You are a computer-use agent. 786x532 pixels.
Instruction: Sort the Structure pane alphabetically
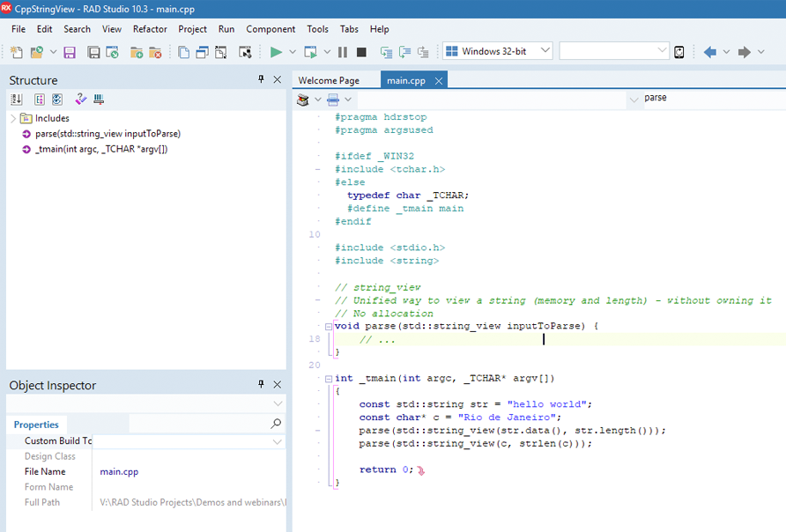point(17,100)
